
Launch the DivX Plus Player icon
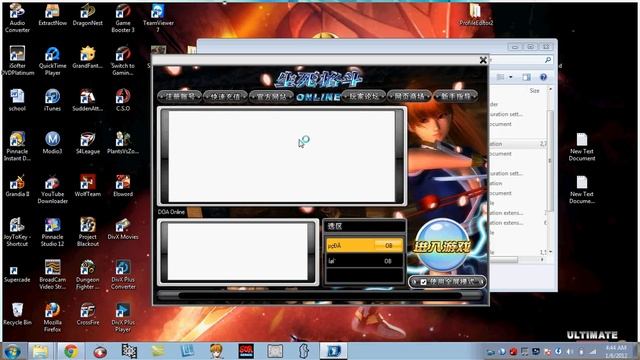(123, 317)
